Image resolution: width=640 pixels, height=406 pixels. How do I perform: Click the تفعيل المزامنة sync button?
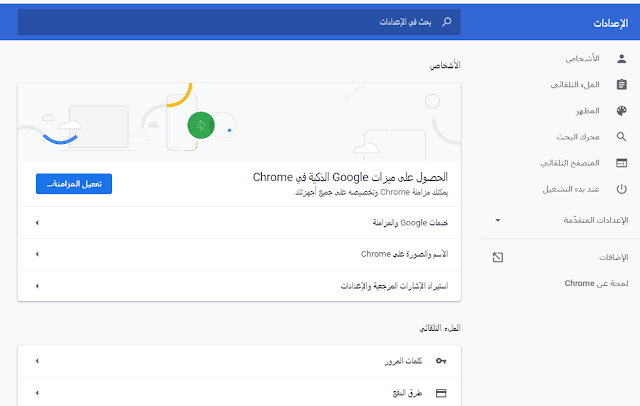[74, 184]
